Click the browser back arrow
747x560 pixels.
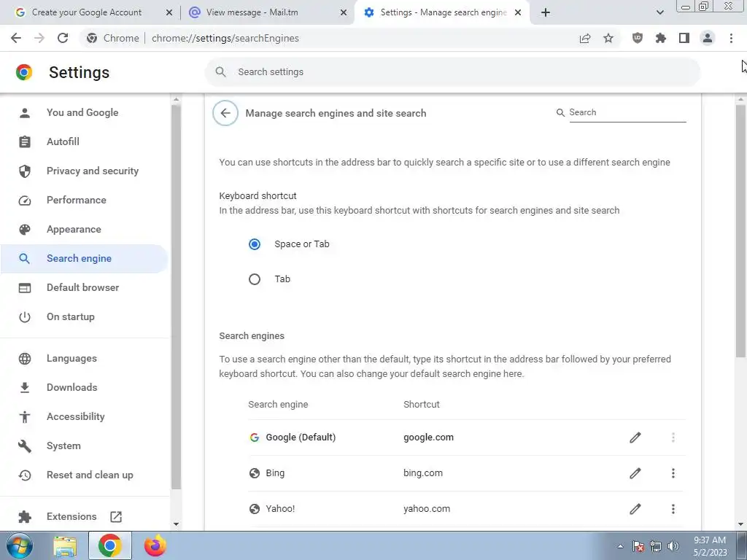pyautogui.click(x=16, y=38)
